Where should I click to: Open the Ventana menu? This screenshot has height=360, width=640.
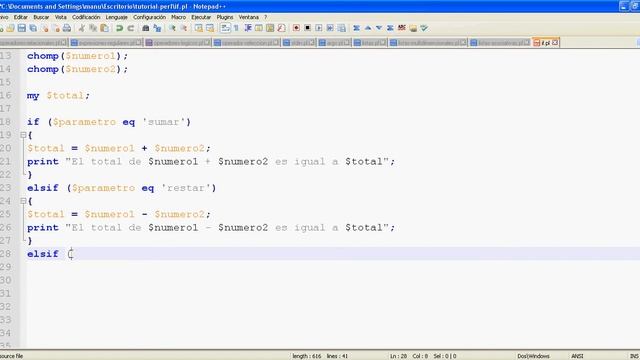coord(248,17)
